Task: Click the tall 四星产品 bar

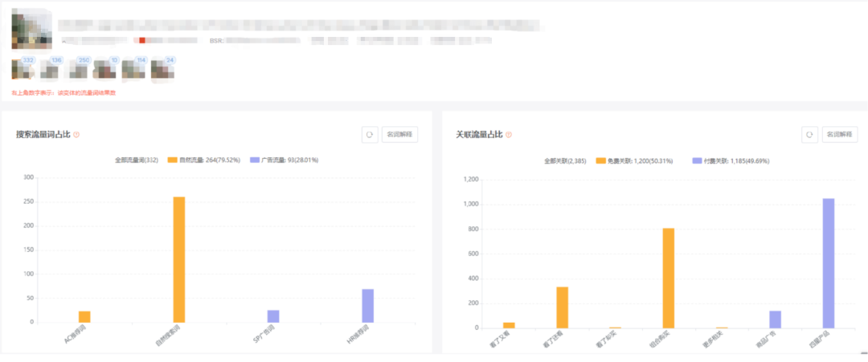Action: coord(828,263)
